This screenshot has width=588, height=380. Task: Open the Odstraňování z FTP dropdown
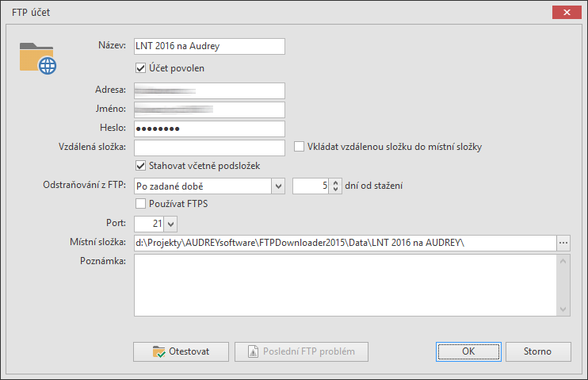click(x=277, y=186)
